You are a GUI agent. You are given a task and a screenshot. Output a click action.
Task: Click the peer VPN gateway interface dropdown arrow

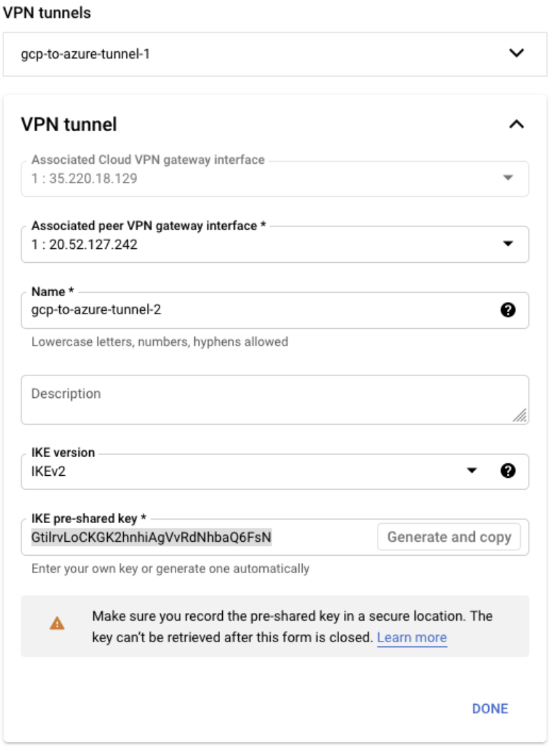point(507,244)
